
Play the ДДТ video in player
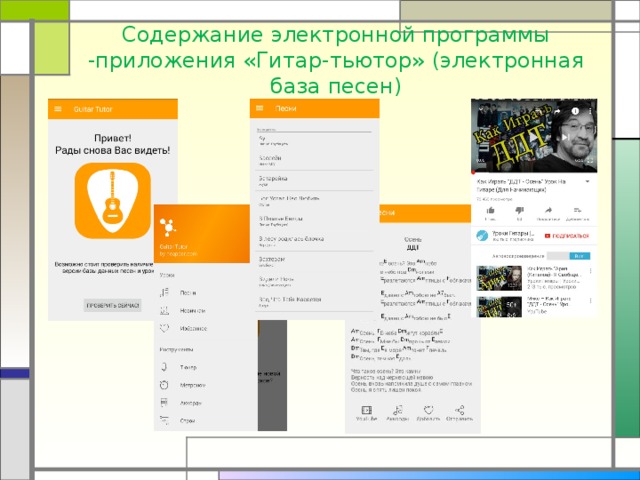tap(533, 137)
